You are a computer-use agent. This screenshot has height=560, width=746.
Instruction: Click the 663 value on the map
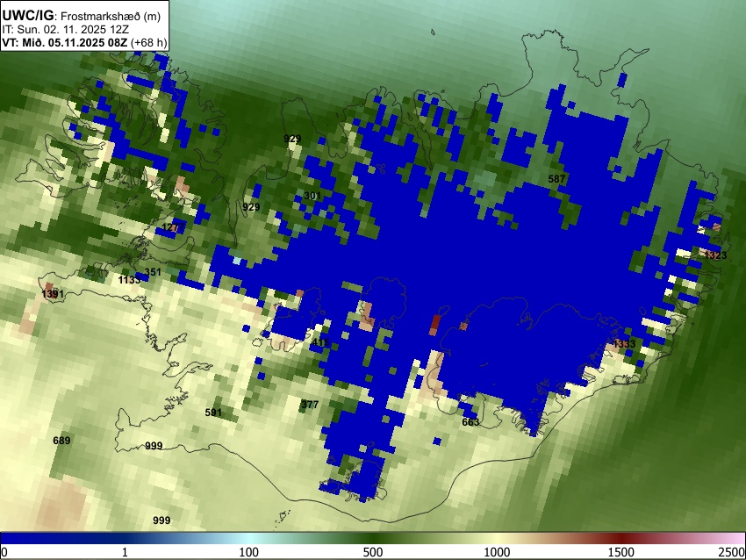(470, 422)
